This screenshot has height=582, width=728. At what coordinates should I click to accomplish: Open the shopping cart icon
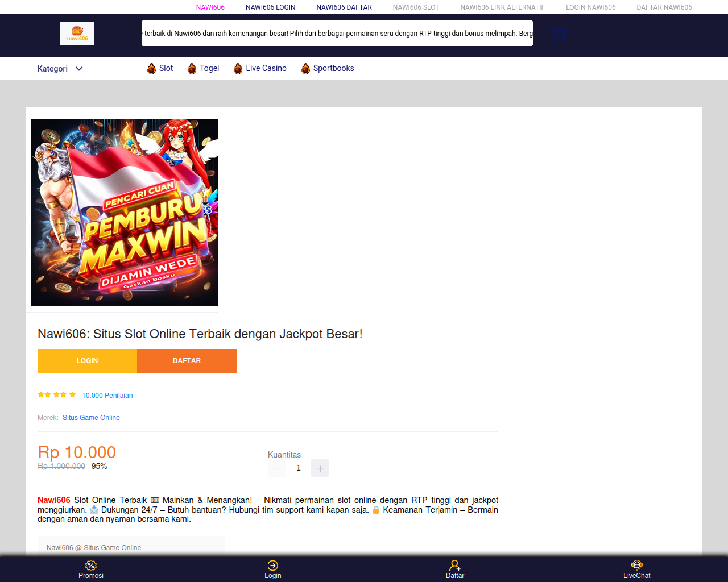(x=558, y=34)
